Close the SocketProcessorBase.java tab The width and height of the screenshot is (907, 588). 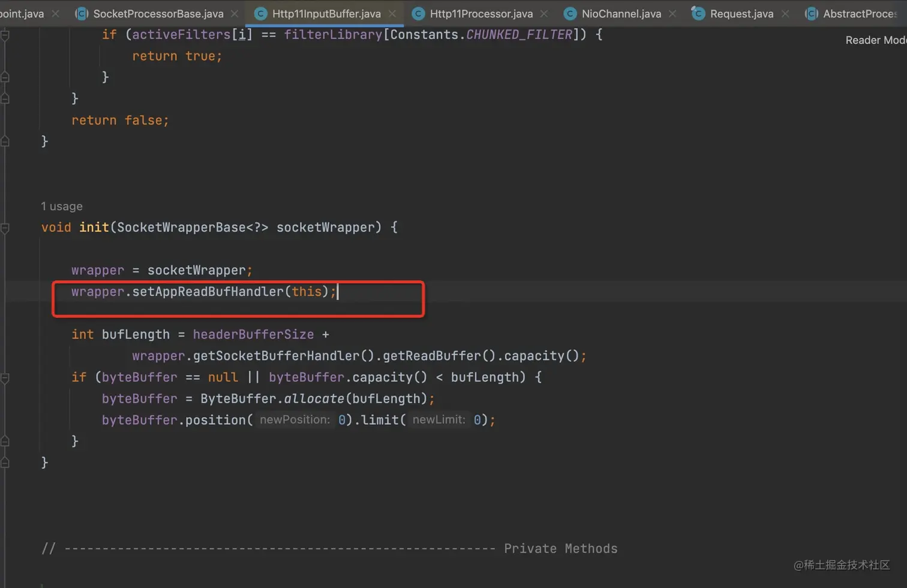tap(235, 13)
